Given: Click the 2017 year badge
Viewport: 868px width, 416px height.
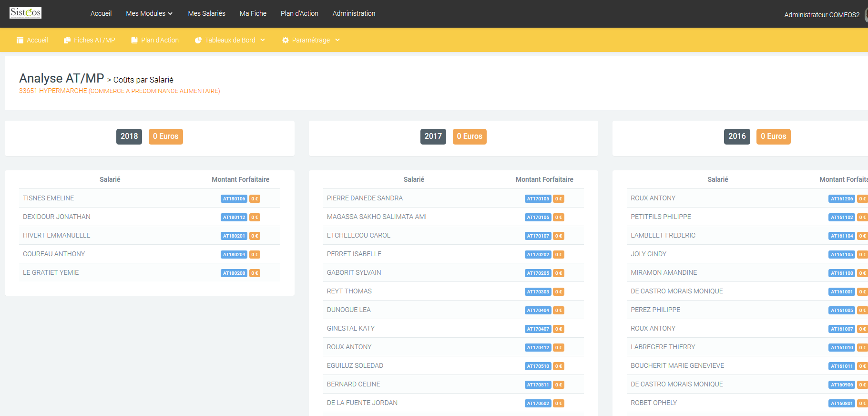Looking at the screenshot, I should (433, 136).
